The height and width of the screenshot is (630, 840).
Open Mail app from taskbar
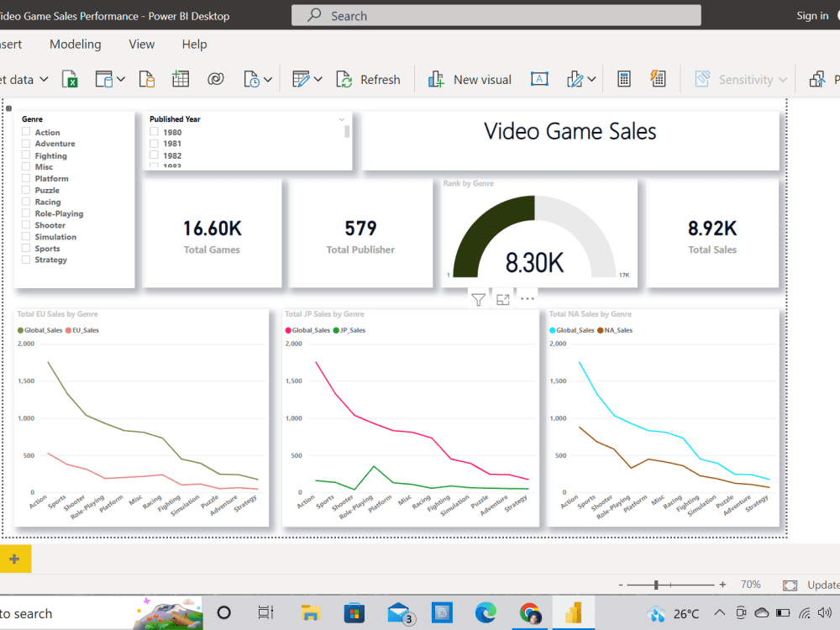[x=399, y=613]
